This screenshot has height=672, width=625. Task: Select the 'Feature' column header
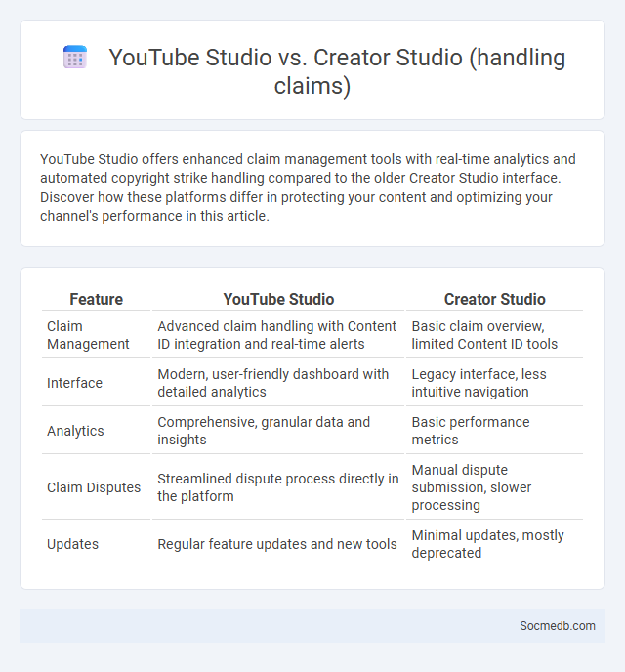[x=96, y=299]
